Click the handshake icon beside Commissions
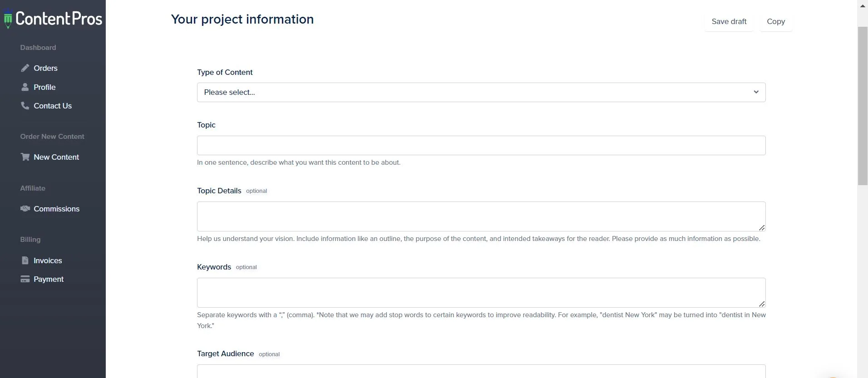 pos(25,208)
